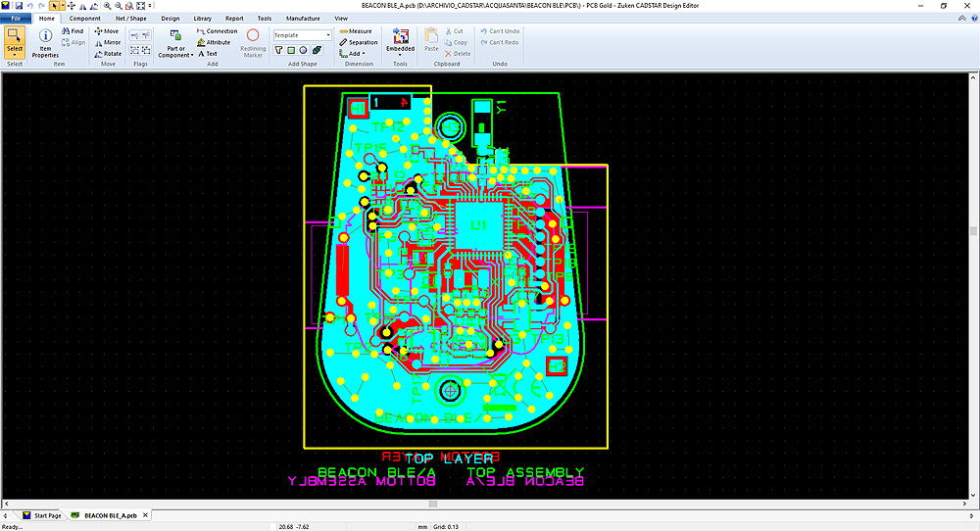
Task: Click the Find button
Action: (73, 31)
